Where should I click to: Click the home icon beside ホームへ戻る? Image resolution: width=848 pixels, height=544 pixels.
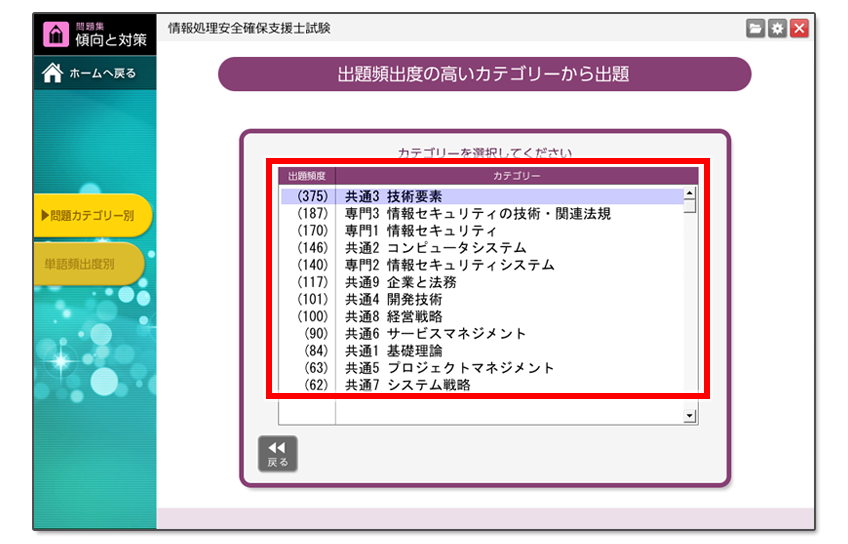click(52, 73)
